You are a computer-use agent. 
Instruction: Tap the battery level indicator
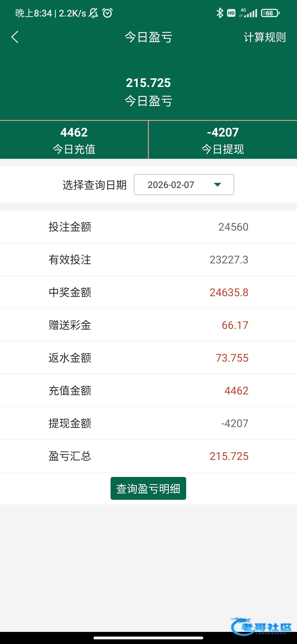[270, 13]
